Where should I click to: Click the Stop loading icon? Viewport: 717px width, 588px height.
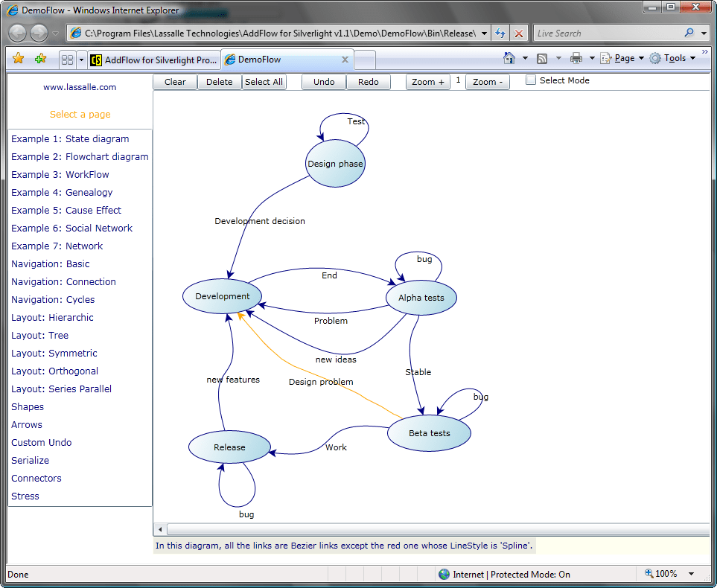519,33
